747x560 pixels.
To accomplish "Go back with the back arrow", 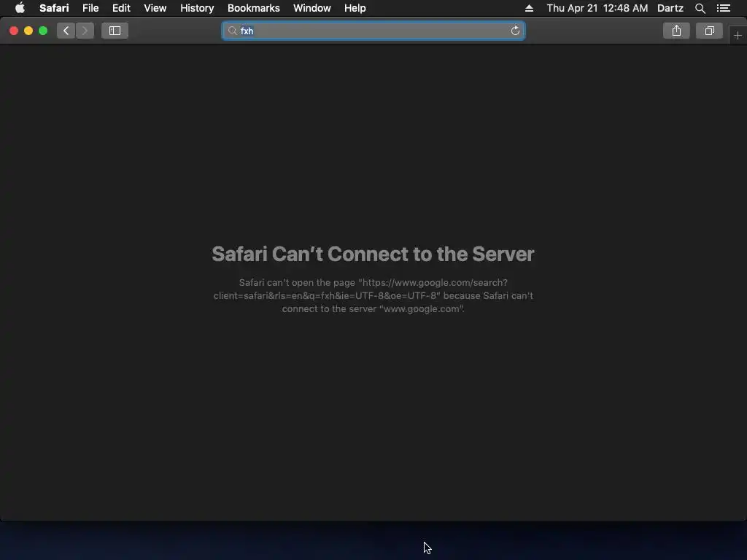I will 66,31.
